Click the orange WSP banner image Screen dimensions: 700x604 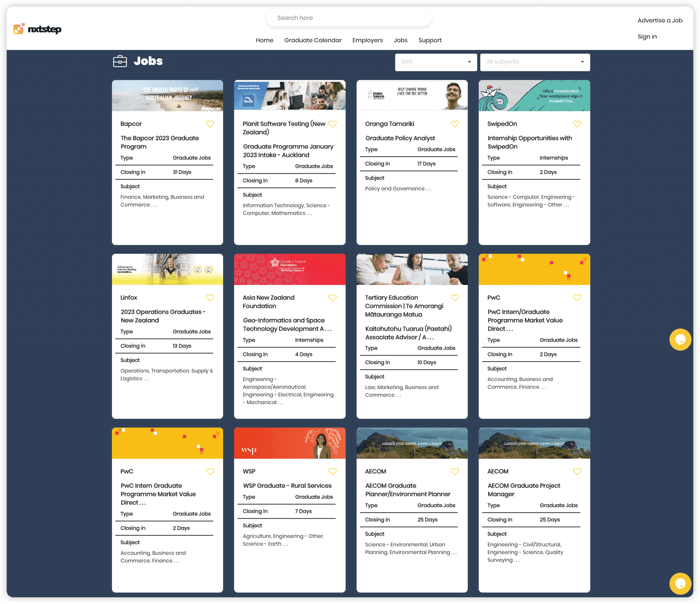tap(290, 443)
